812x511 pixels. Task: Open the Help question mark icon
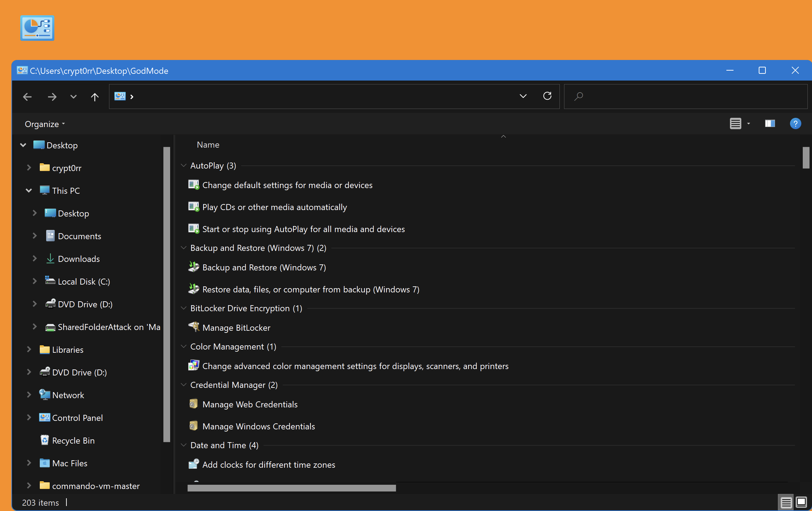795,124
